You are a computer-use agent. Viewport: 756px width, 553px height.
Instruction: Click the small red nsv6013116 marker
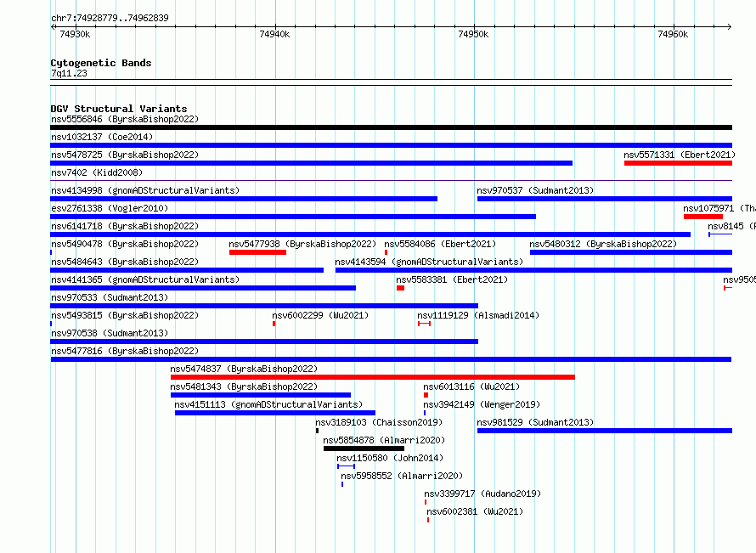click(426, 395)
